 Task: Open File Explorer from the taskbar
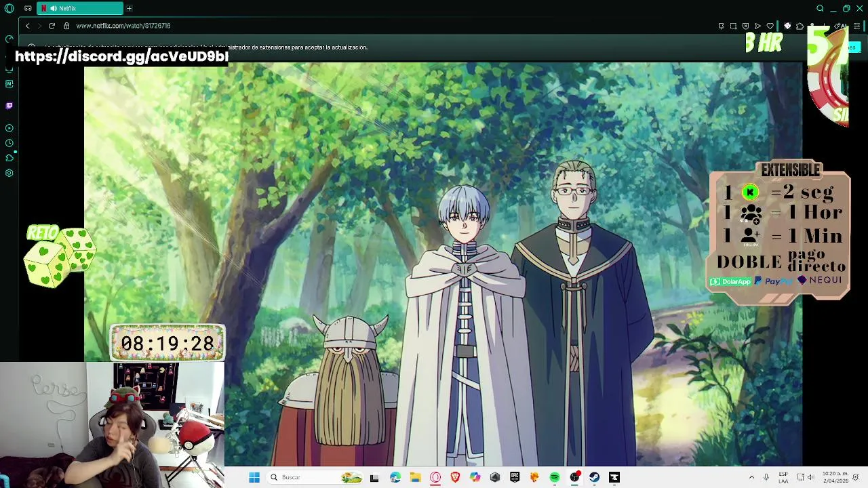pyautogui.click(x=415, y=477)
